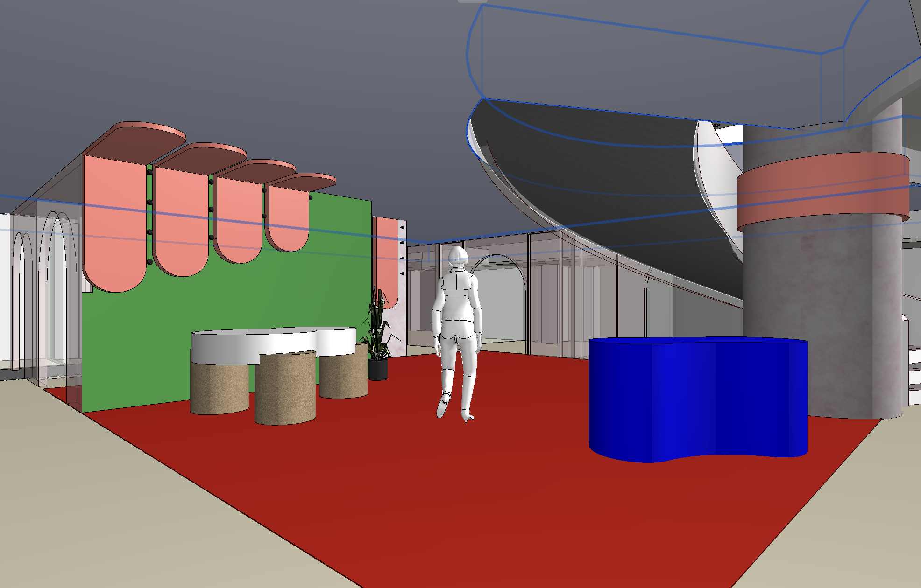The image size is (921, 588).
Task: Click the small grey handle at top edge
Action: coord(472,1)
